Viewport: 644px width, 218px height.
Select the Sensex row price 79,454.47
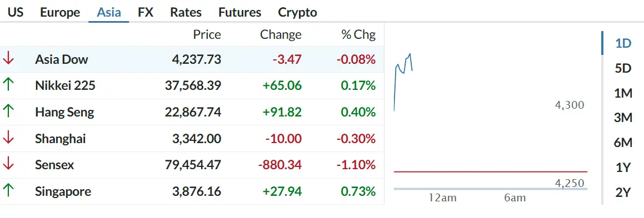pyautogui.click(x=193, y=165)
